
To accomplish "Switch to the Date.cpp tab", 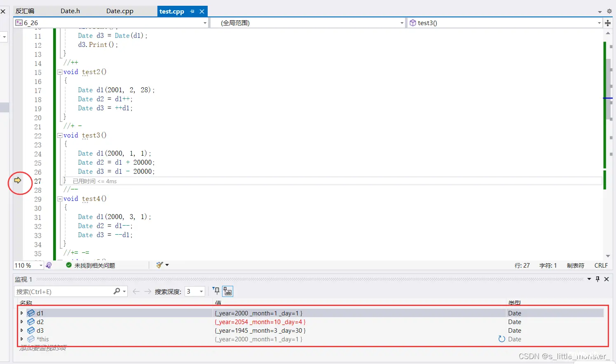I will click(119, 11).
